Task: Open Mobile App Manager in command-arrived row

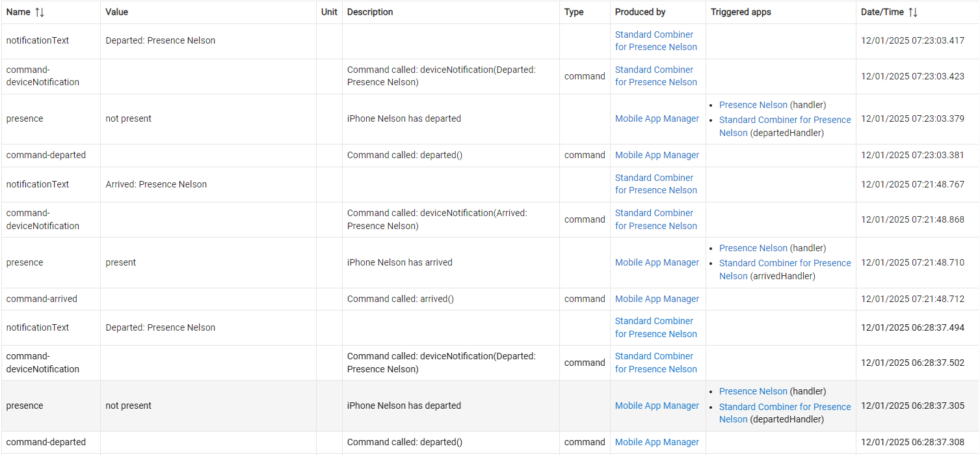Action: click(657, 299)
